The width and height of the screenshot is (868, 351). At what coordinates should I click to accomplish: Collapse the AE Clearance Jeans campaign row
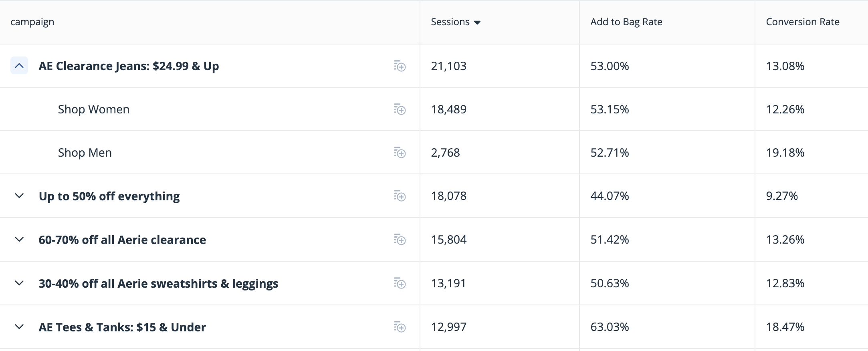[19, 66]
